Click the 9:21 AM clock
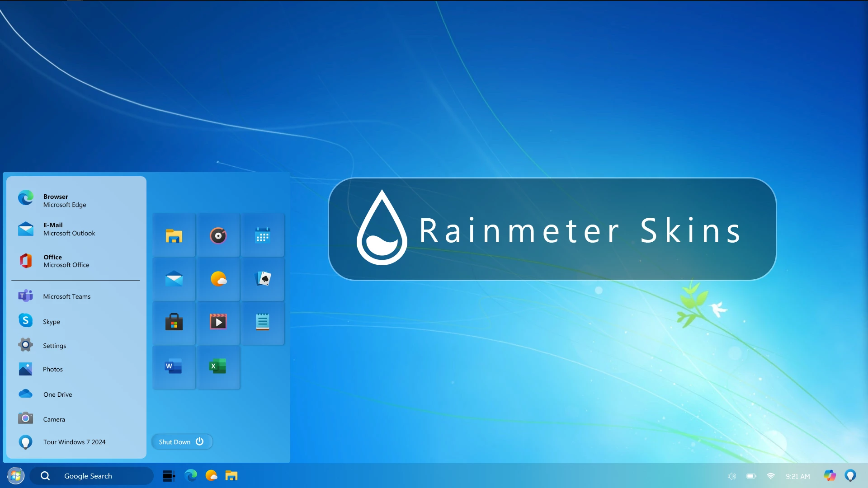The width and height of the screenshot is (868, 488). (x=798, y=476)
